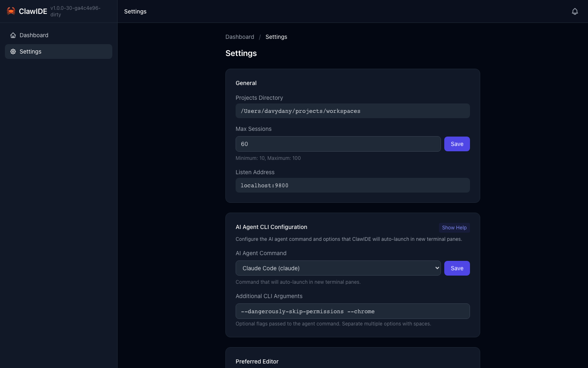Select Claude Code (claude) in the combo box

338,268
